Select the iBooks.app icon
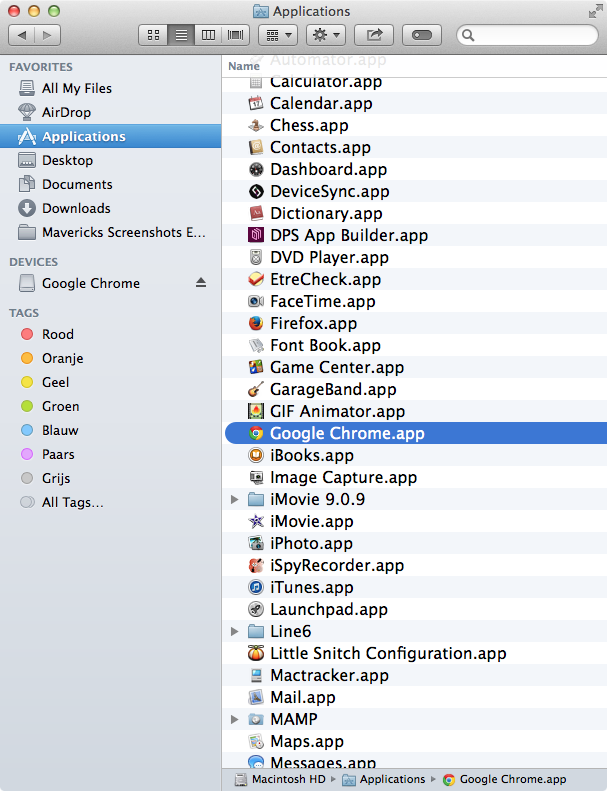This screenshot has width=607, height=791. [x=256, y=456]
